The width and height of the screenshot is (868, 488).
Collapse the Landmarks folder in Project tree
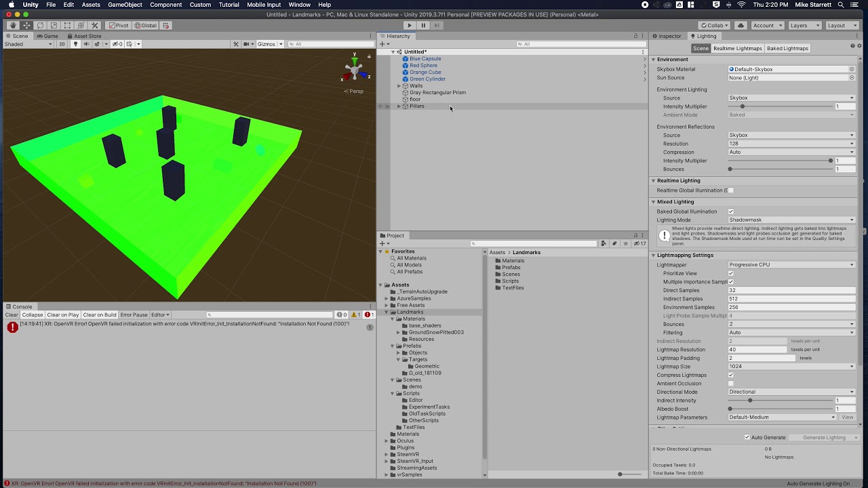(387, 312)
